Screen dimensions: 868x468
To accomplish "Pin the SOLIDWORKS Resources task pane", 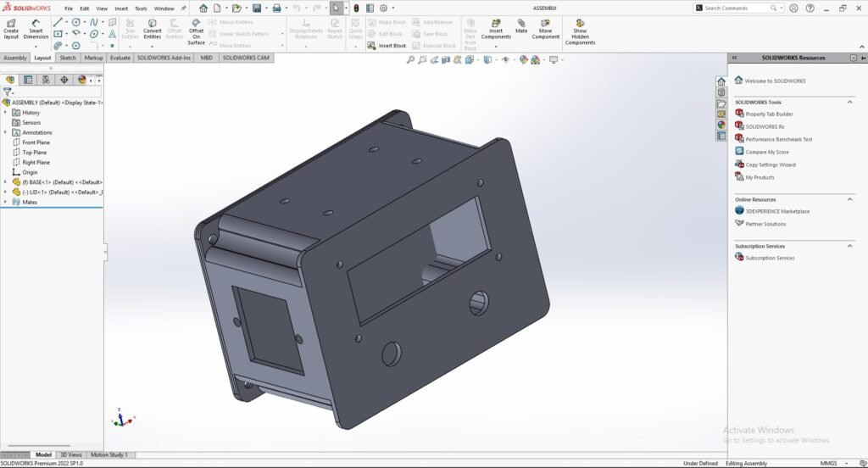I will (x=854, y=58).
